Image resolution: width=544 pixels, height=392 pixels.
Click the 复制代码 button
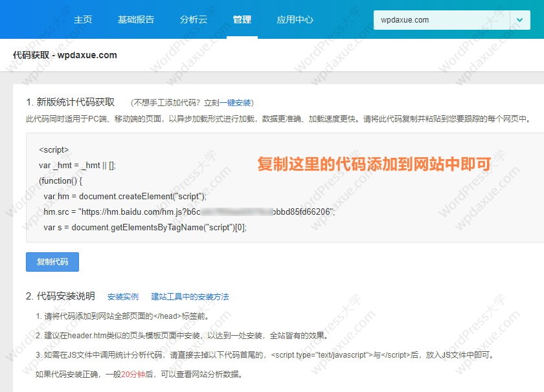(52, 262)
